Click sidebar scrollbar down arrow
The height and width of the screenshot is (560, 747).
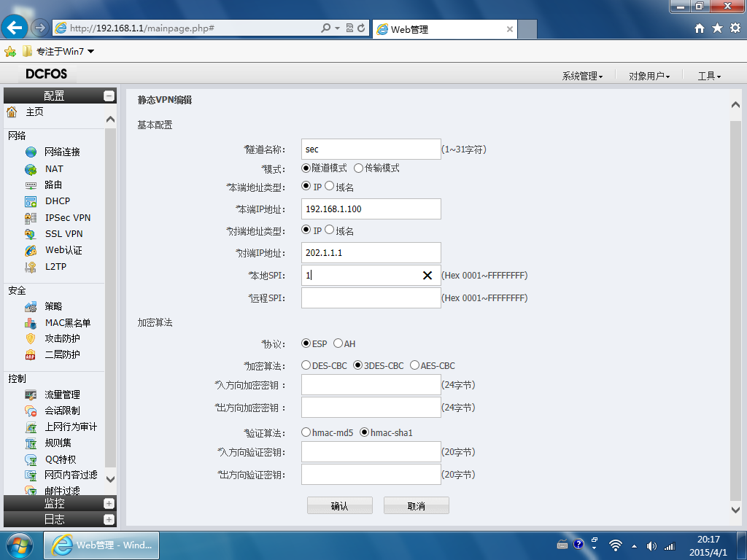111,479
